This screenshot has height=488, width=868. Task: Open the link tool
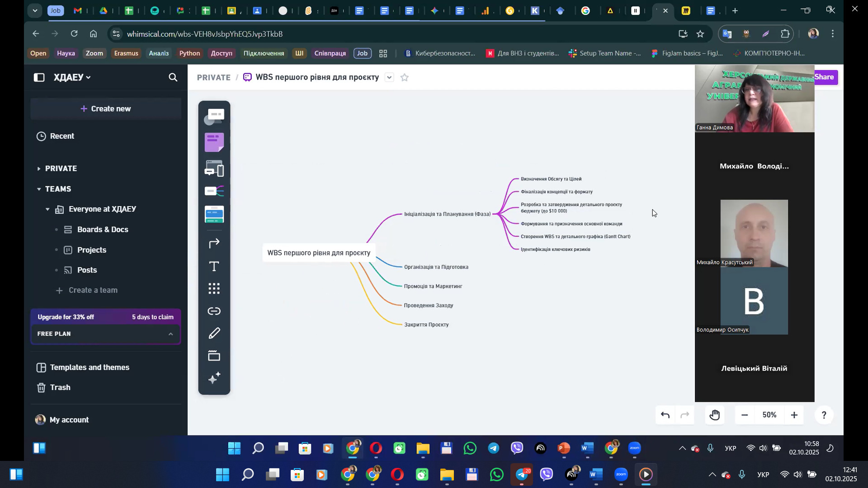(214, 311)
